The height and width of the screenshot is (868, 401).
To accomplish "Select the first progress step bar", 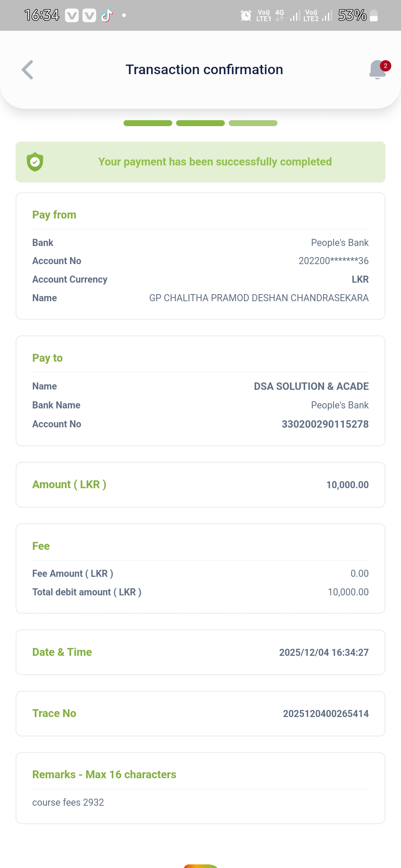I will pos(148,123).
